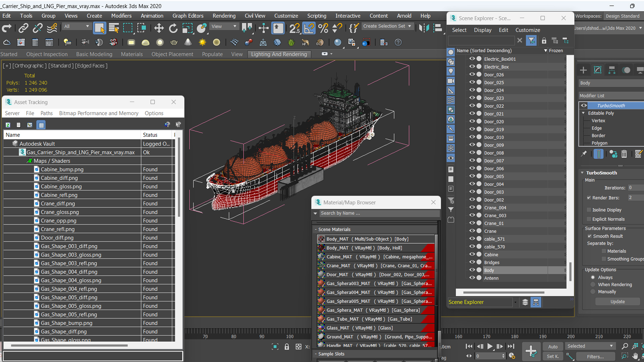Open the selection filter All dropdown
Screen dimensions: 644x362
click(x=76, y=26)
